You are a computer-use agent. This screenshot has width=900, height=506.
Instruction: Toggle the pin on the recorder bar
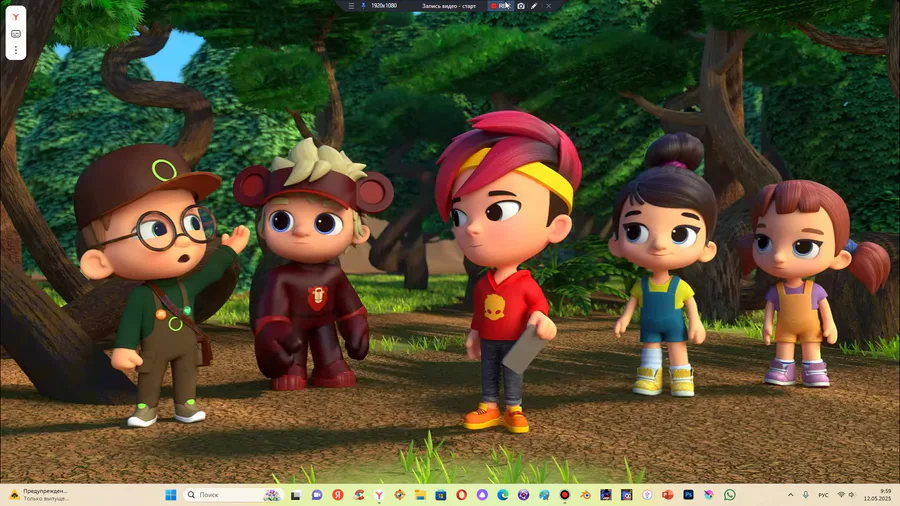[363, 6]
